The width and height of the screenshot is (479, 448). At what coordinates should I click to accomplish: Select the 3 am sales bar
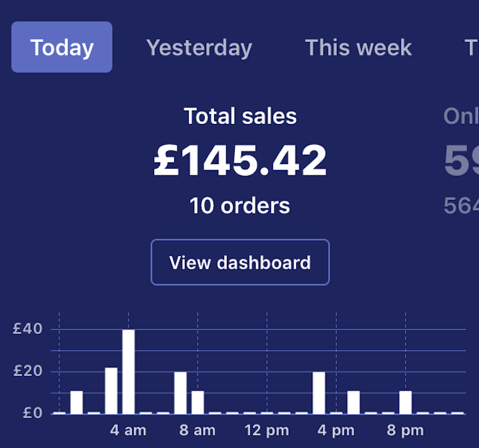click(x=111, y=390)
